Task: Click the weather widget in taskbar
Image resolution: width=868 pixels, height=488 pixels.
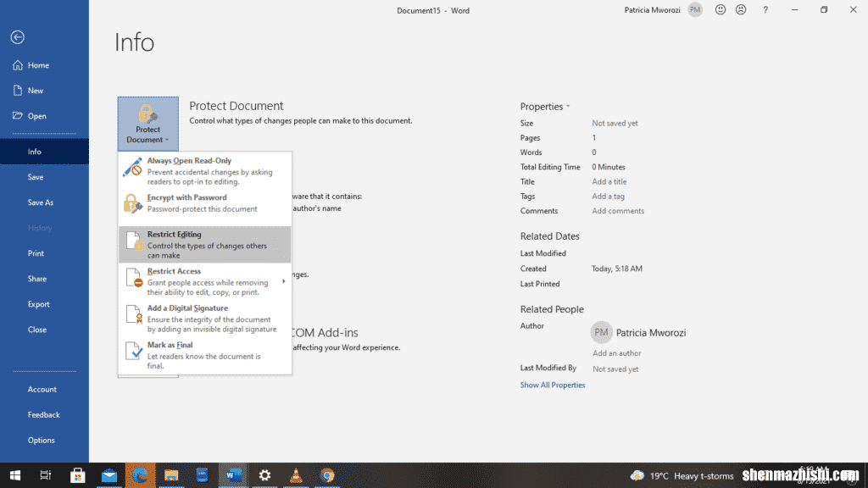Action: [682, 476]
